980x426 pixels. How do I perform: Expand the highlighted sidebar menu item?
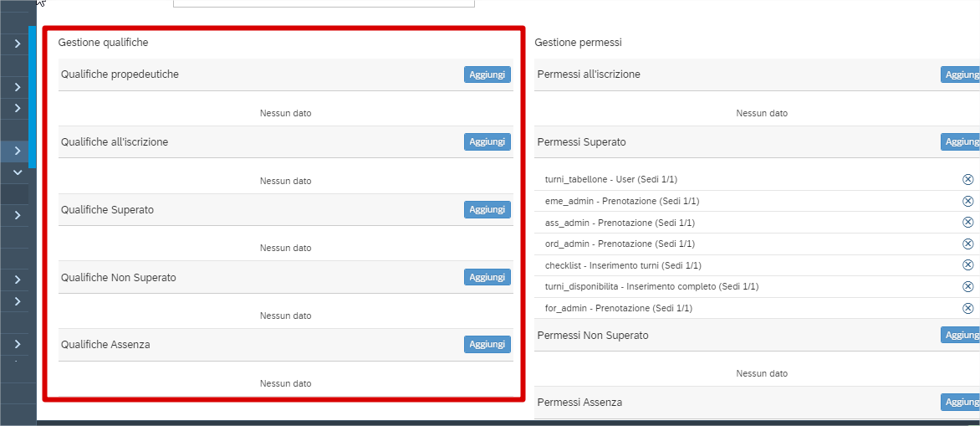[x=18, y=151]
